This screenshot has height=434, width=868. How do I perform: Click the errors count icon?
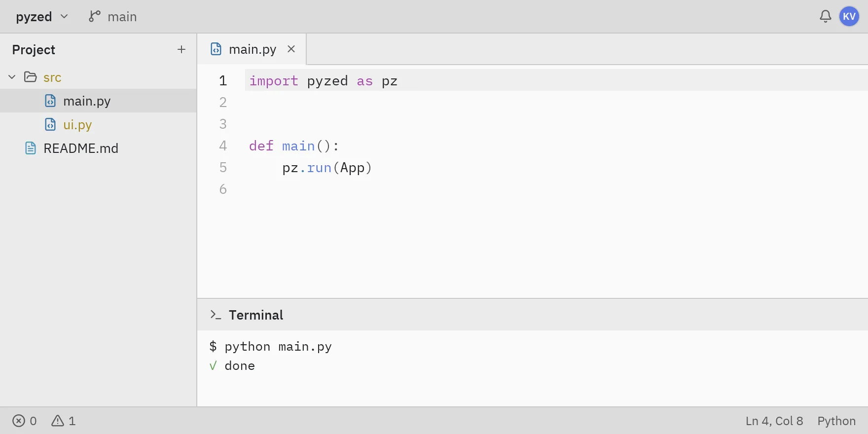[x=19, y=421]
